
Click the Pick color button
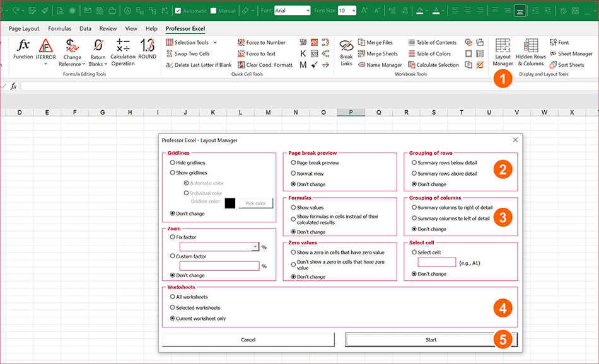(x=255, y=202)
